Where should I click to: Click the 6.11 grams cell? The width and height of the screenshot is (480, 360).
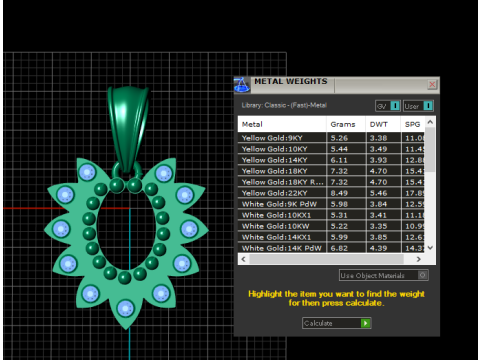pos(346,160)
